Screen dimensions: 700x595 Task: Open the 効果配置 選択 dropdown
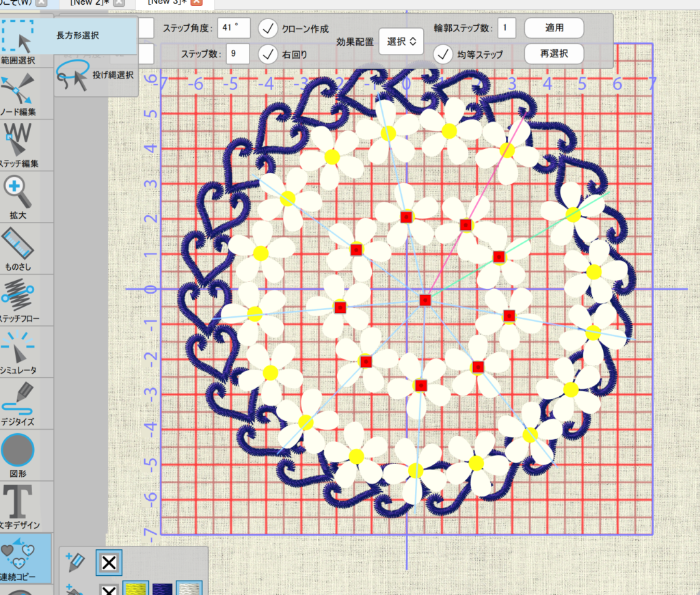401,42
